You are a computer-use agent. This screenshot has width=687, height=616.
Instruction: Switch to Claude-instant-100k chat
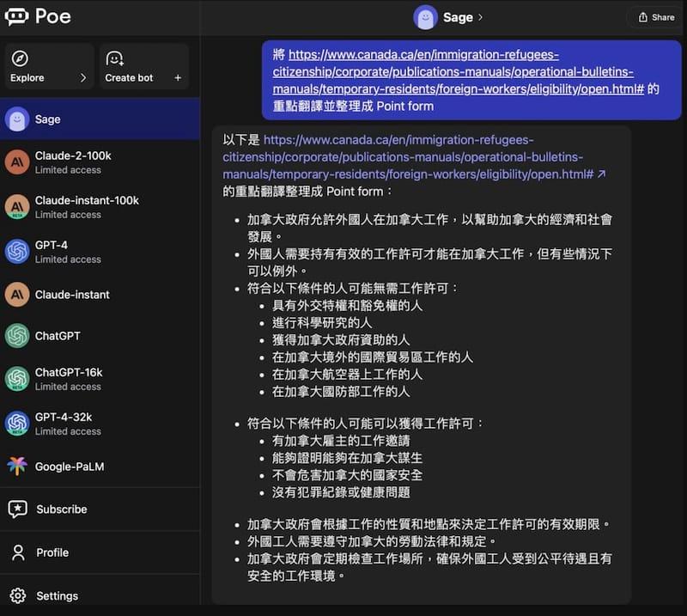point(100,207)
